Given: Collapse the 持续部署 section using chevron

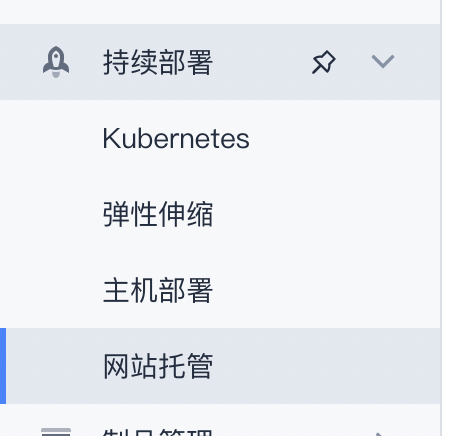Looking at the screenshot, I should point(383,62).
